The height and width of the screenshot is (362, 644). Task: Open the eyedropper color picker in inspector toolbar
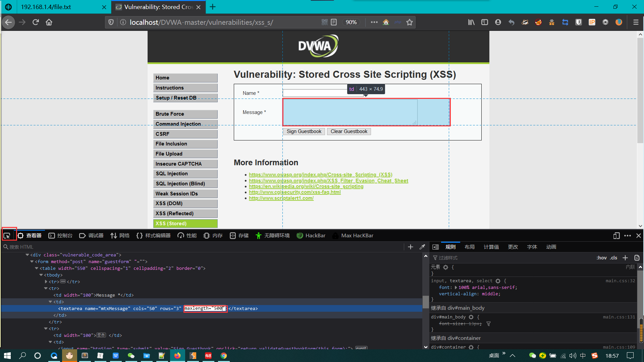tap(422, 247)
